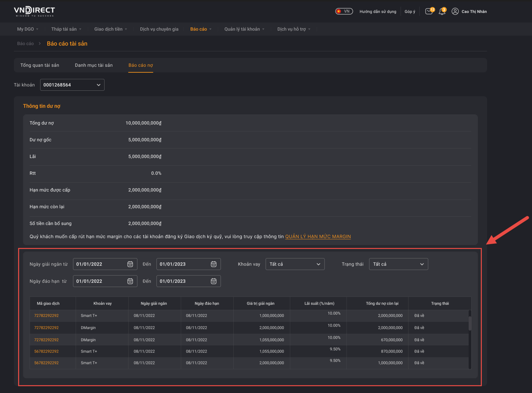Switch to Tổng quan tài sản tab

[40, 65]
